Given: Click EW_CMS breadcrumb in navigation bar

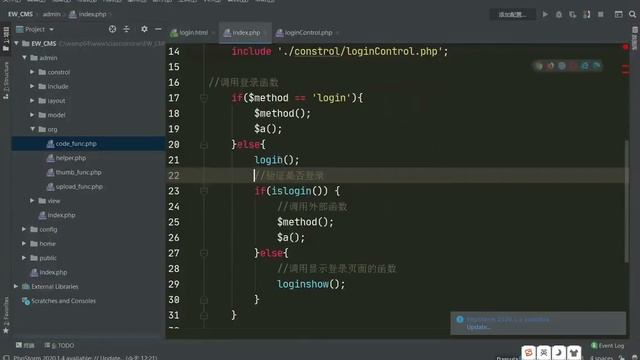Looking at the screenshot, I should point(20,14).
